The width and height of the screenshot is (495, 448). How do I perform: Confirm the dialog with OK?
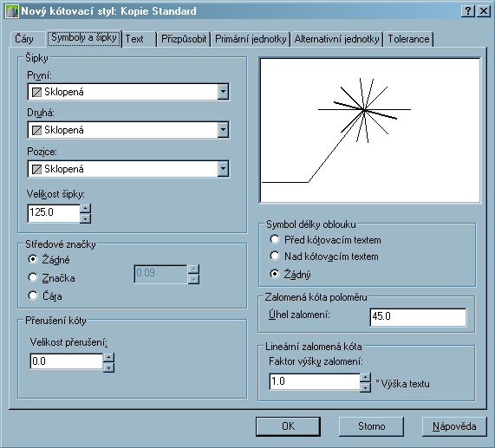coord(288,426)
